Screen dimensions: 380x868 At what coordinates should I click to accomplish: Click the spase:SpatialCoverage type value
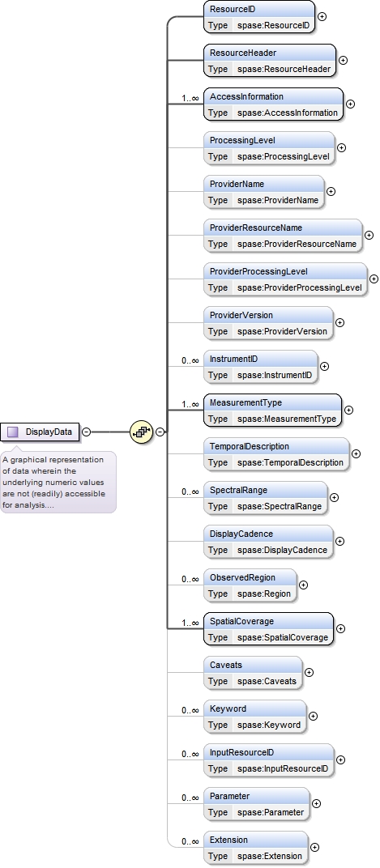(x=283, y=638)
